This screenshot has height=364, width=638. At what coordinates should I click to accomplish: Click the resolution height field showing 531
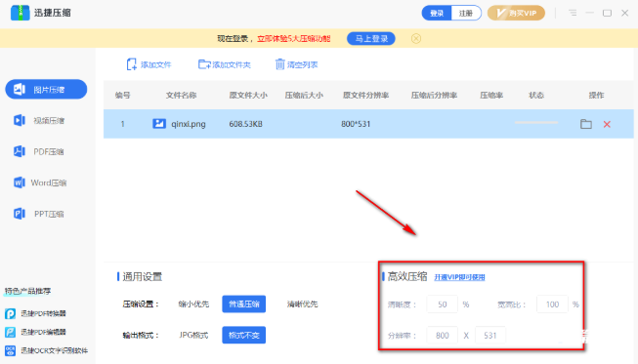[x=490, y=335]
